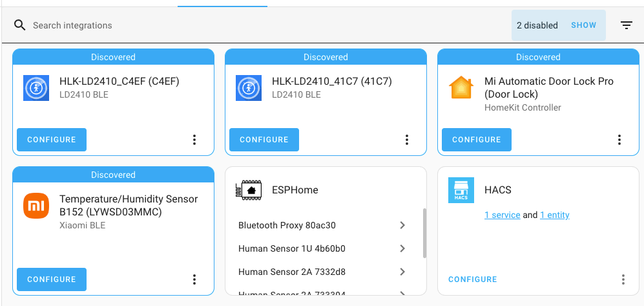Viewport: 644px width, 306px height.
Task: Configure the Temperature/Humidity Sensor B152
Action: coord(52,279)
